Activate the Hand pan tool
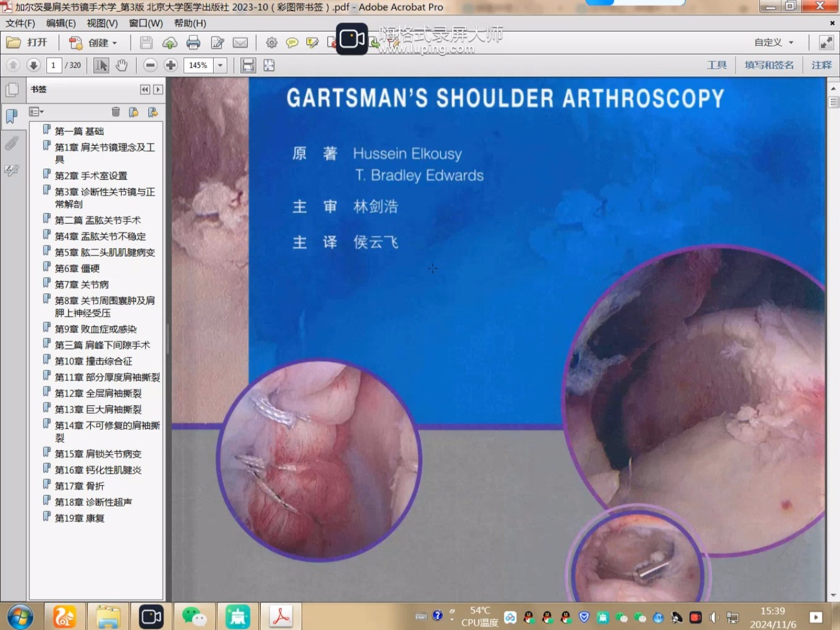This screenshot has width=840, height=630. point(121,65)
